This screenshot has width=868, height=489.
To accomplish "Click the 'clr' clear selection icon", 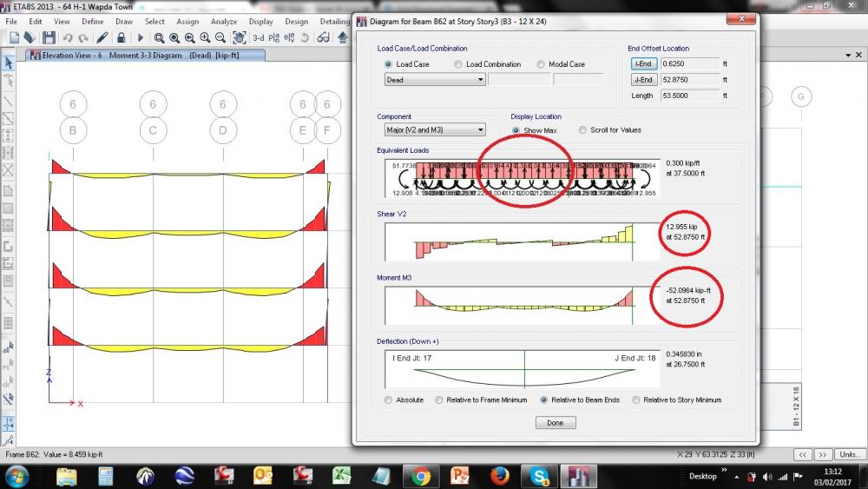I will (9, 381).
